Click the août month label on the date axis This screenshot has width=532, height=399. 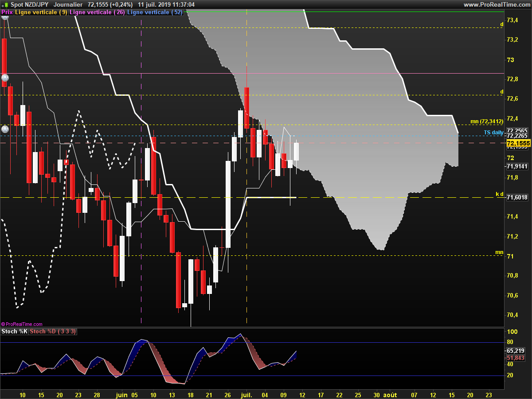point(390,394)
